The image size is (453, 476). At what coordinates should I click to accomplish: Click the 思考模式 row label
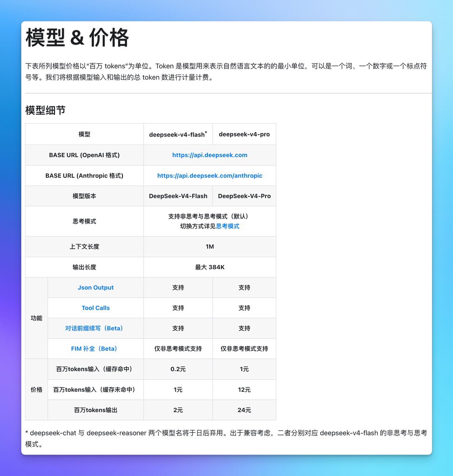click(85, 221)
